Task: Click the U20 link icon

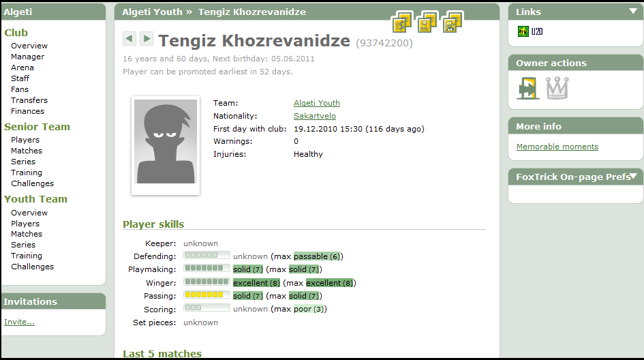Action: [x=537, y=31]
